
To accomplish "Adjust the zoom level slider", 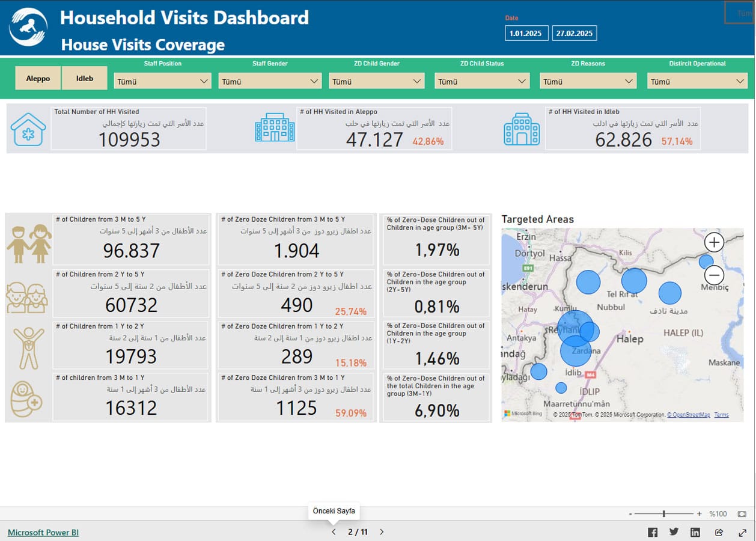I will click(x=664, y=514).
